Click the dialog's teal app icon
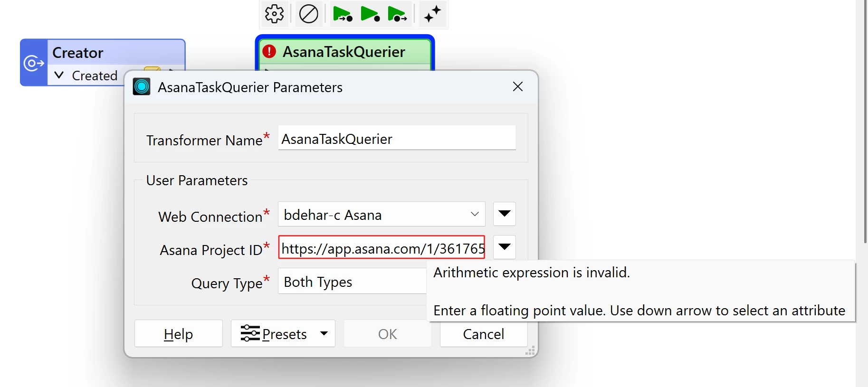Screen dimensions: 868x387 (142, 87)
